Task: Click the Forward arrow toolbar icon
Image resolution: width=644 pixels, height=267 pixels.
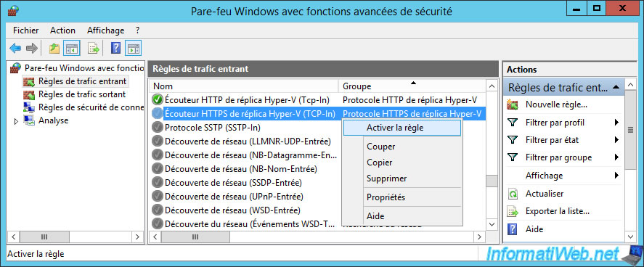Action: point(31,49)
